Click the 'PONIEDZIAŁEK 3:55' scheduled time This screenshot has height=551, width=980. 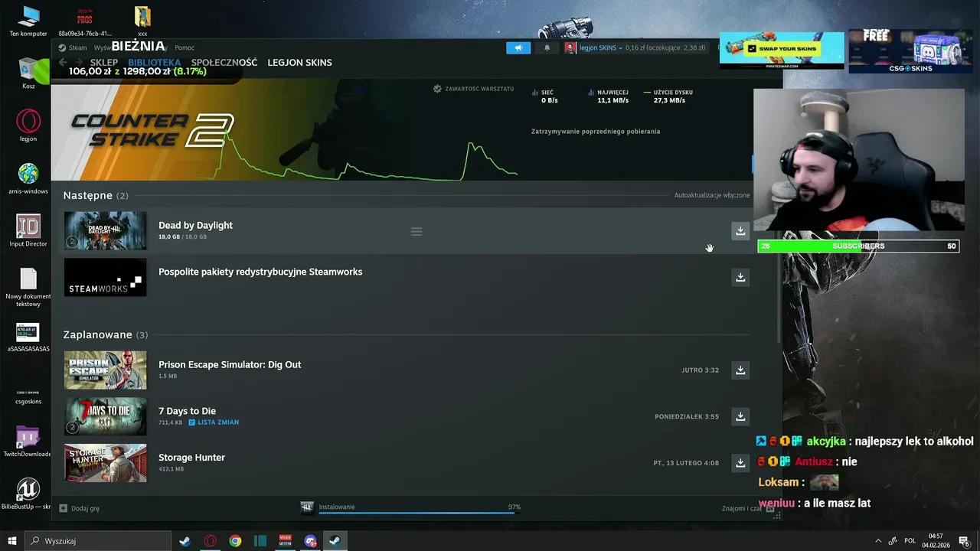687,416
